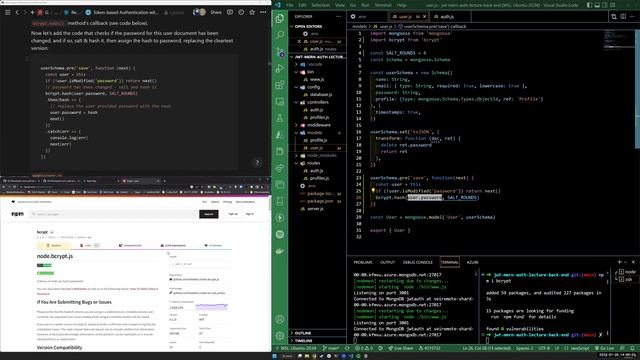This screenshot has height=360, width=640.
Task: Click the Explorer more actions ellipsis
Action: pos(338,17)
